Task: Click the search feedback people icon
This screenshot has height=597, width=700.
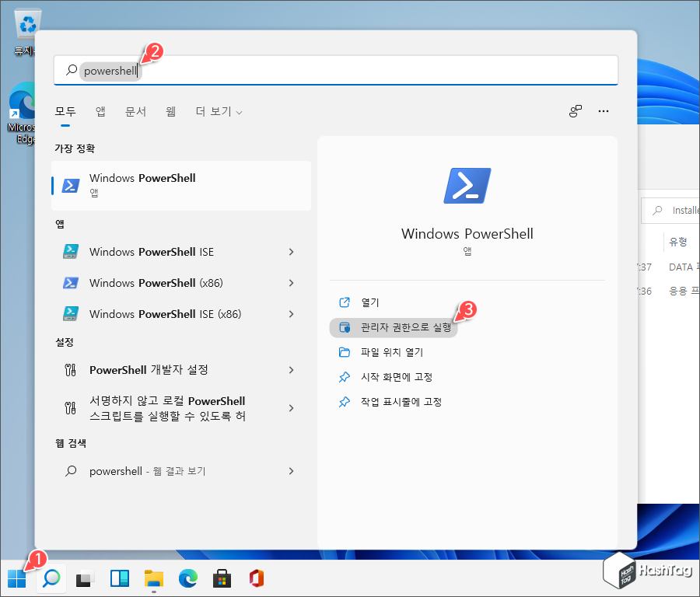Action: point(576,111)
